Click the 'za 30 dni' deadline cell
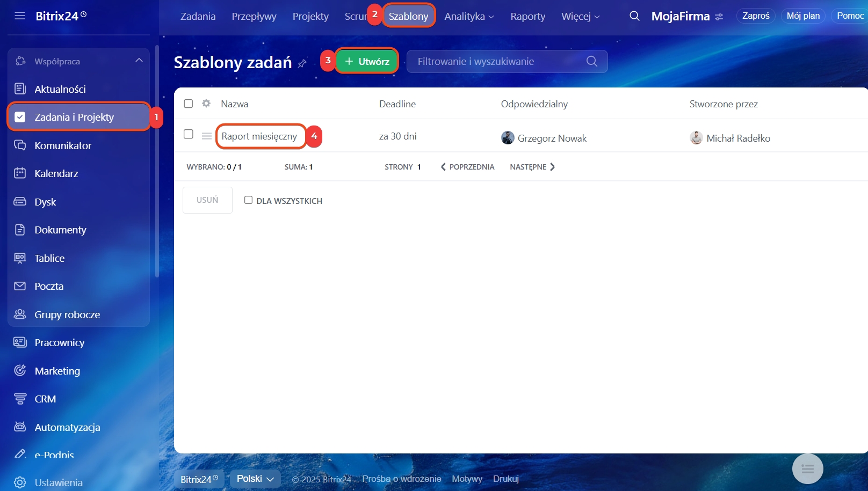 (x=398, y=136)
